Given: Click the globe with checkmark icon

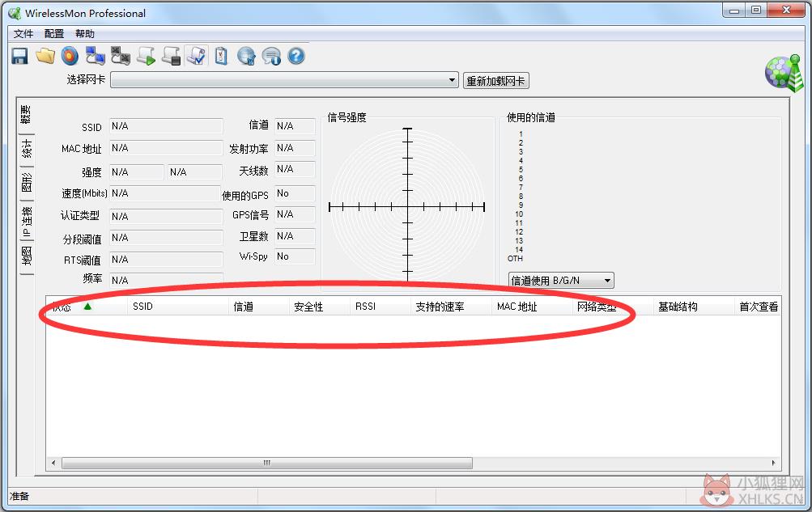Looking at the screenshot, I should pos(246,56).
